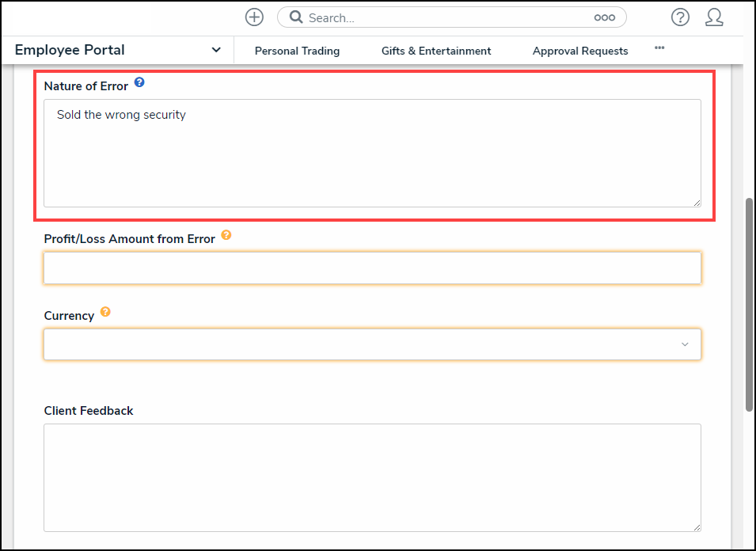
Task: Open advanced search options ellipsis in search bar
Action: click(604, 17)
